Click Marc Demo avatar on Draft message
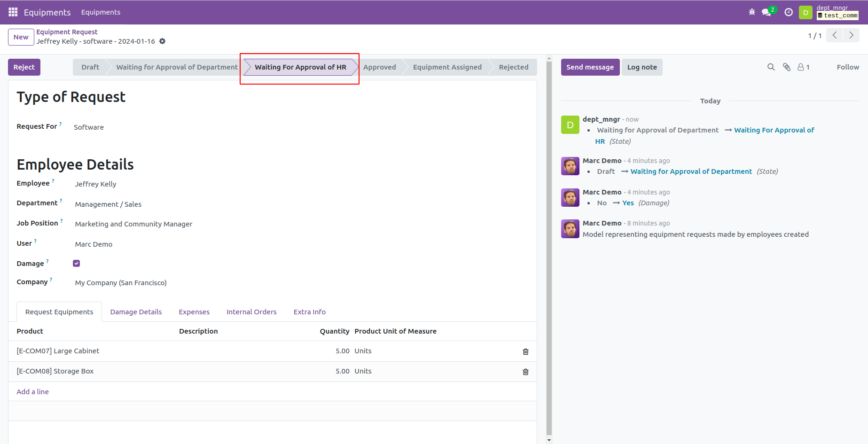 point(570,166)
